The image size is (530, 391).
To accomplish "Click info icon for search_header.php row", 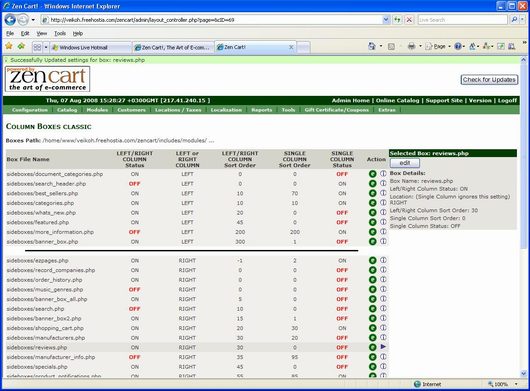I will tap(383, 183).
